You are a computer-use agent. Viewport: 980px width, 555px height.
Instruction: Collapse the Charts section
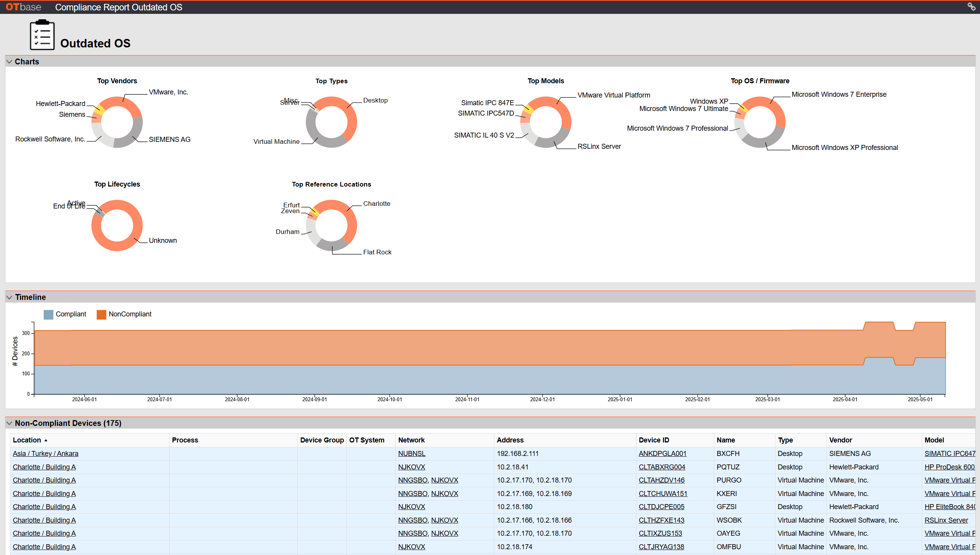(9, 62)
